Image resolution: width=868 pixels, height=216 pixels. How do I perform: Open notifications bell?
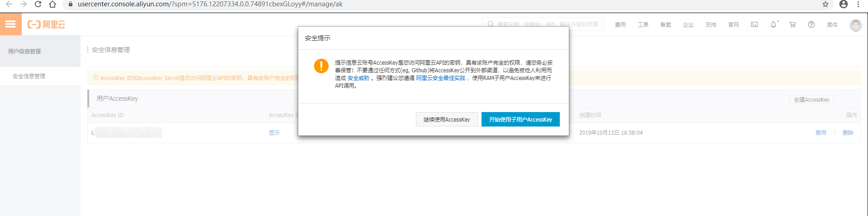773,24
